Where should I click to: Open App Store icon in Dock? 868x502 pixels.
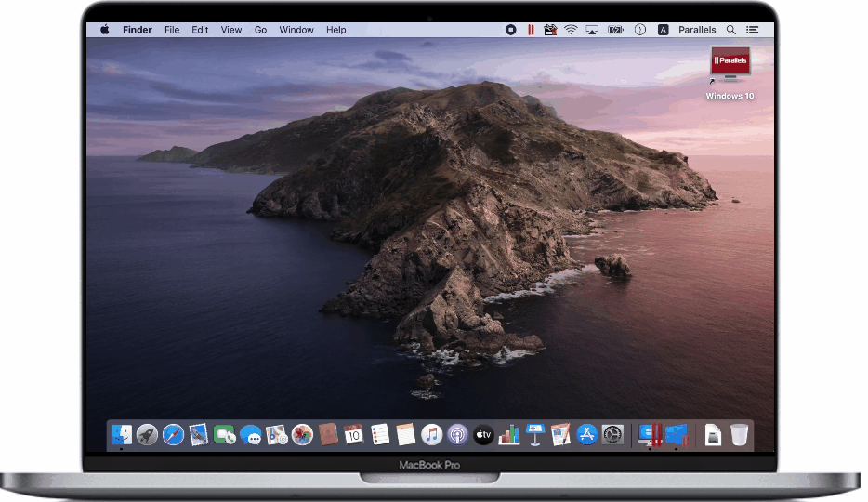586,435
